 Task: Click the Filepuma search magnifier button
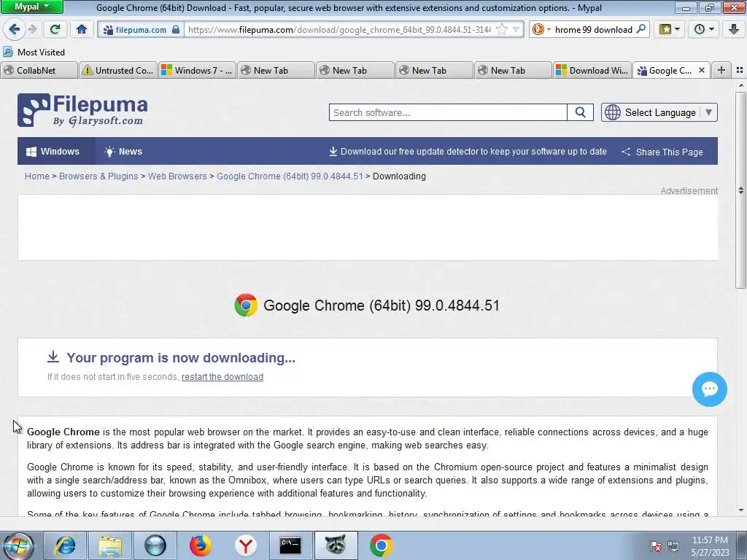point(580,112)
